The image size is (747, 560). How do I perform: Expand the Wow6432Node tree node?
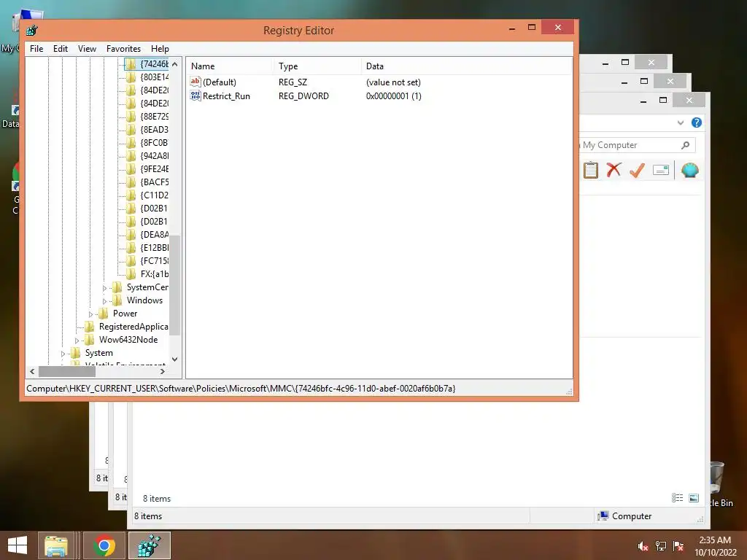point(77,341)
